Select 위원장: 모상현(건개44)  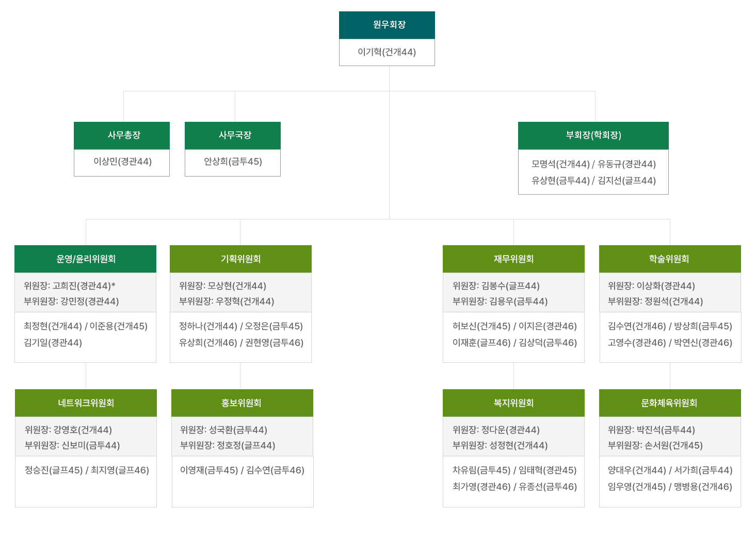tap(222, 286)
